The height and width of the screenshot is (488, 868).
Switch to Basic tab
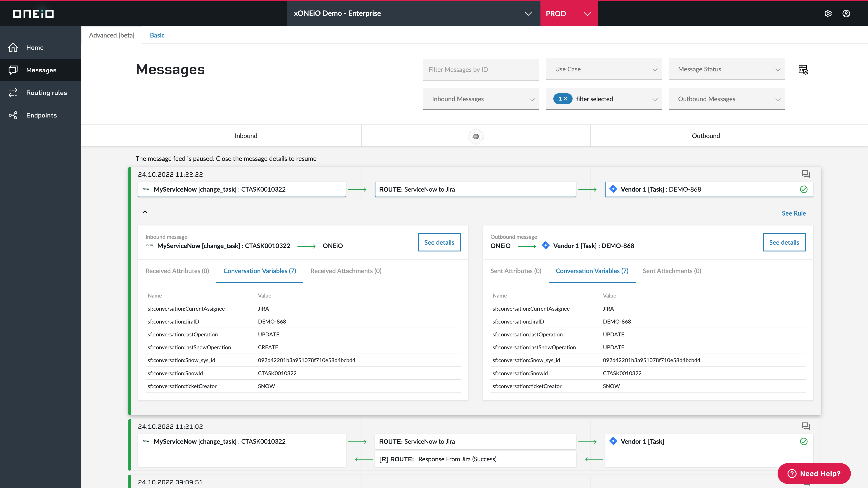click(x=157, y=35)
